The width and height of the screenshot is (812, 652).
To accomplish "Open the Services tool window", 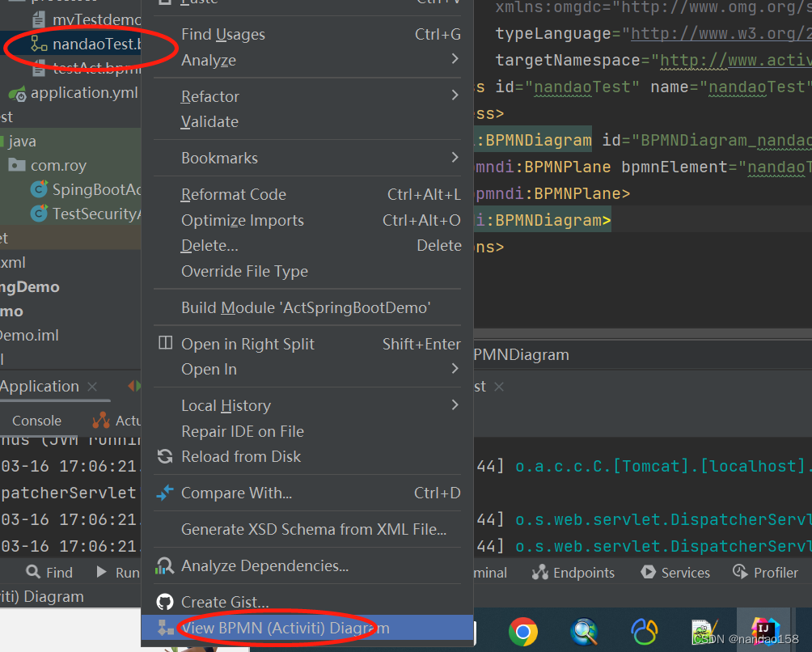I will [675, 572].
